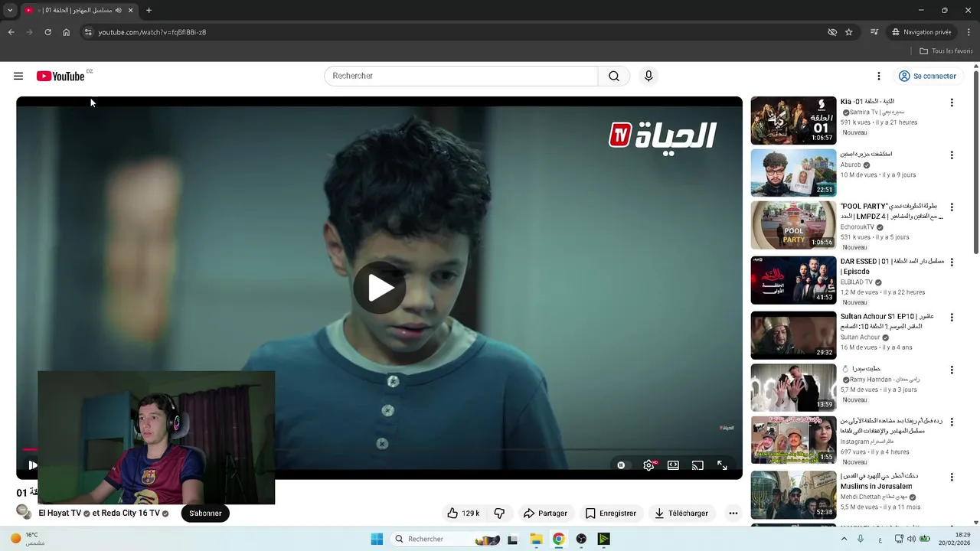Click the search magnifier button

[614, 76]
